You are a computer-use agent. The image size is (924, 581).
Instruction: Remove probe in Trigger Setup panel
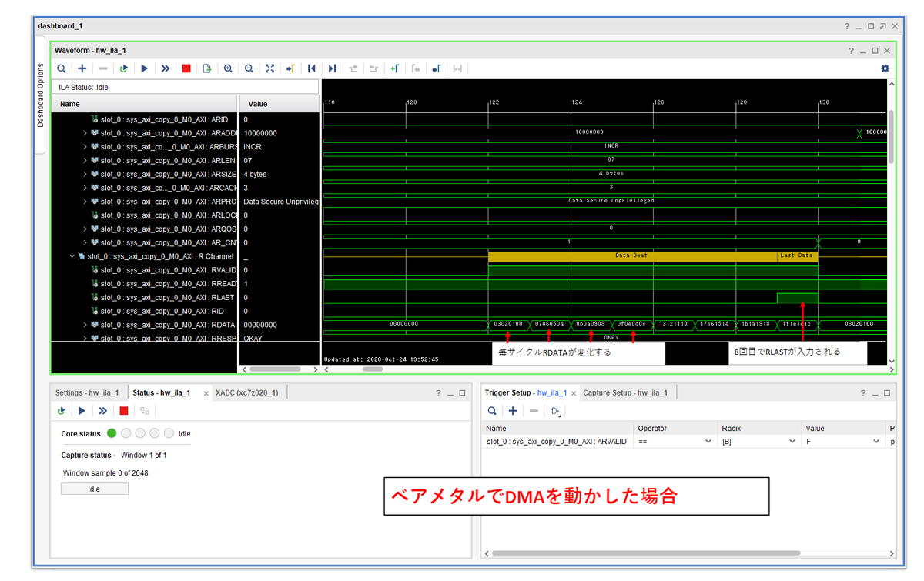point(534,411)
